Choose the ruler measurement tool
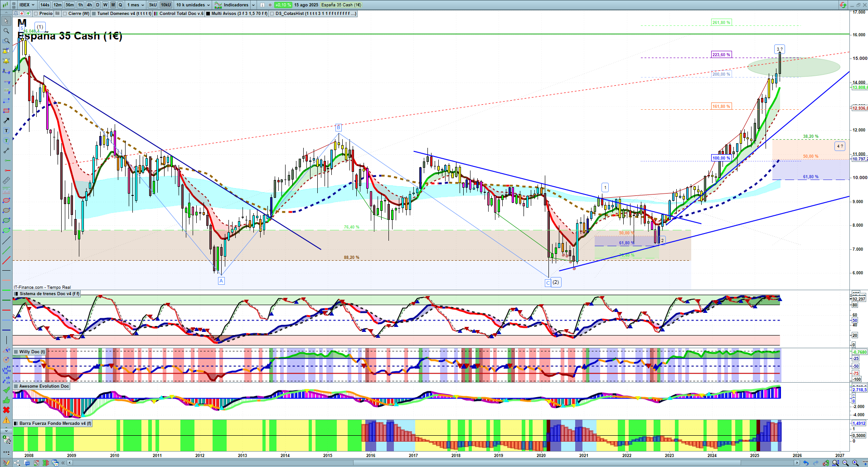 coord(6,180)
